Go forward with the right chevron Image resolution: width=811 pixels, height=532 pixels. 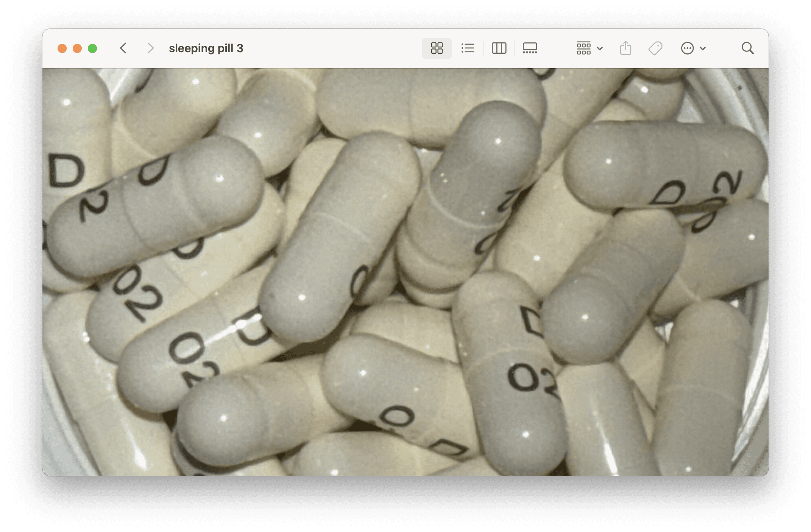[x=150, y=48]
